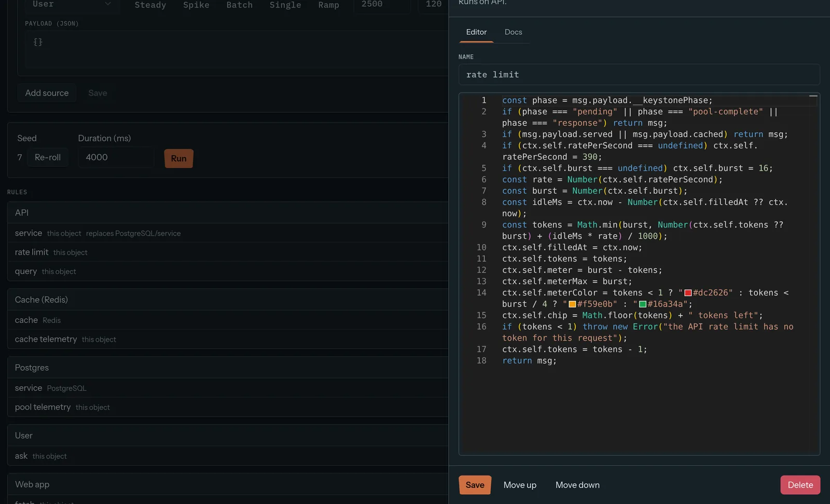Select the rate limit rule row

tap(228, 252)
